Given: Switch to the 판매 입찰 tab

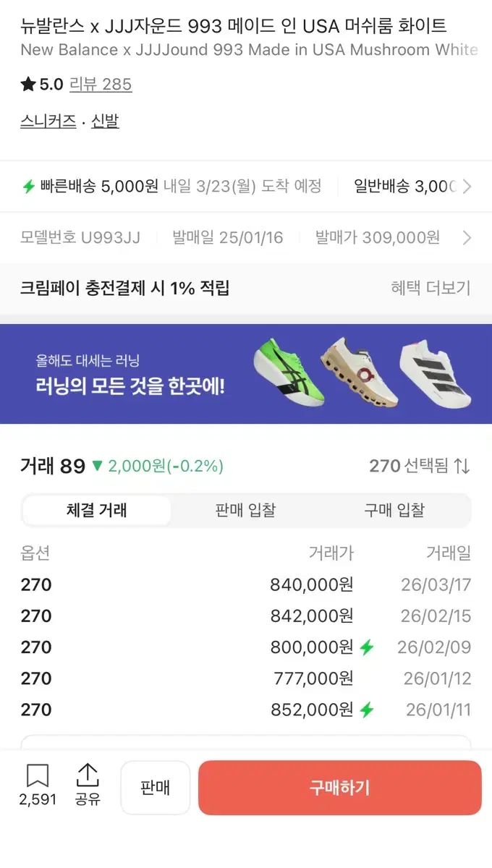Looking at the screenshot, I should pos(246,511).
